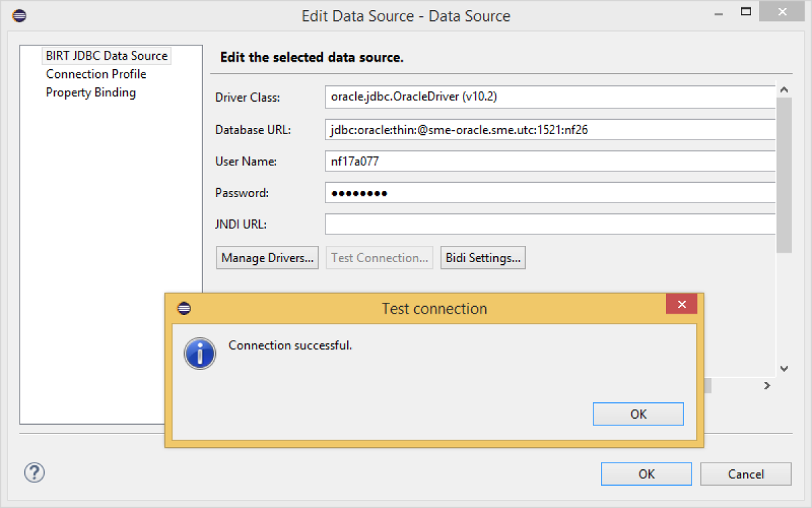Select Property Binding page
Image resolution: width=812 pixels, height=508 pixels.
tap(91, 92)
